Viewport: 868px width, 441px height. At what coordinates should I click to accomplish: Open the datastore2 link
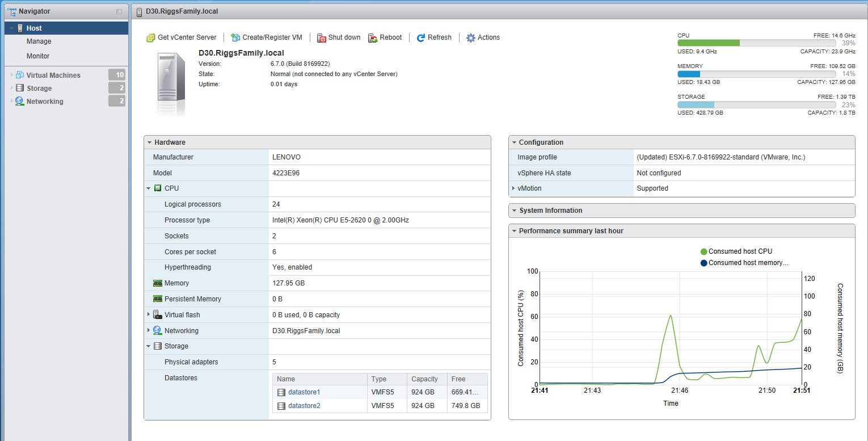(304, 406)
